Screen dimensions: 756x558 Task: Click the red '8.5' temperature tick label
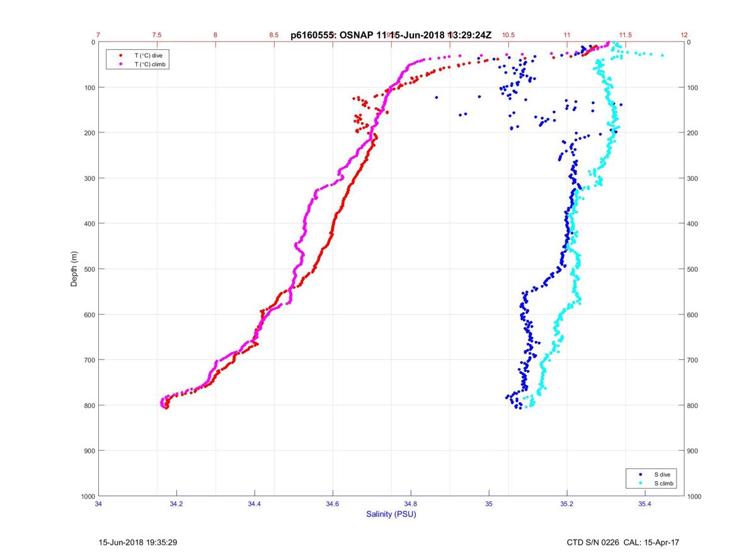tap(274, 35)
